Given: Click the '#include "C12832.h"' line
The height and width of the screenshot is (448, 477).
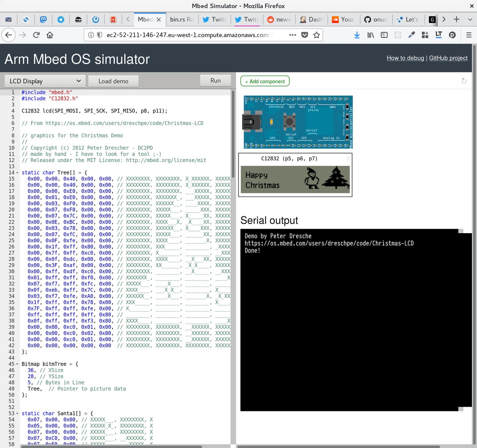Looking at the screenshot, I should [x=50, y=99].
